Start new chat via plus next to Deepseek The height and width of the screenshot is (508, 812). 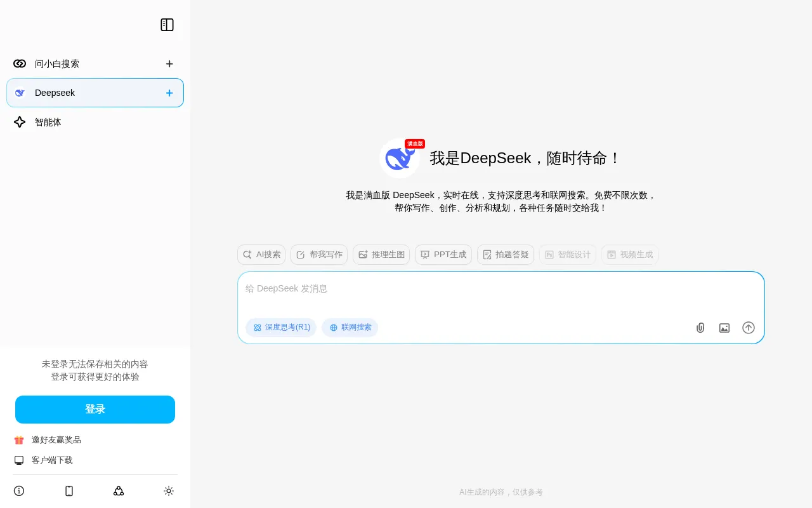pyautogui.click(x=169, y=93)
